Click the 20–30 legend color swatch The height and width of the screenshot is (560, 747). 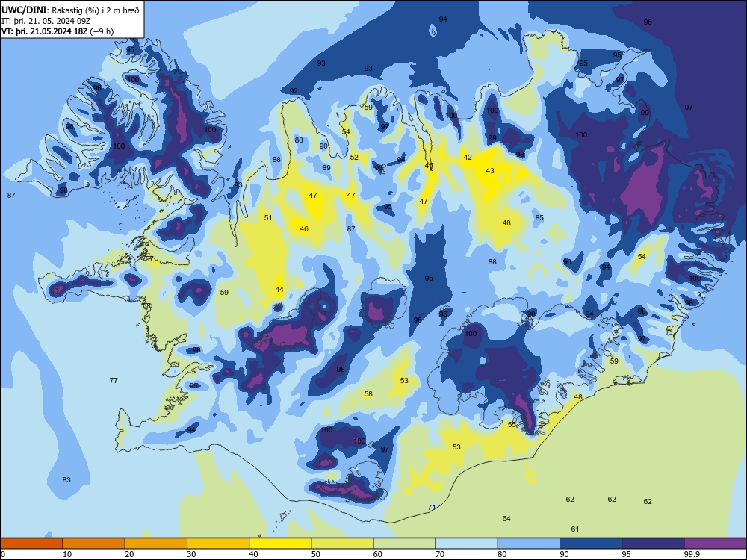point(156,544)
